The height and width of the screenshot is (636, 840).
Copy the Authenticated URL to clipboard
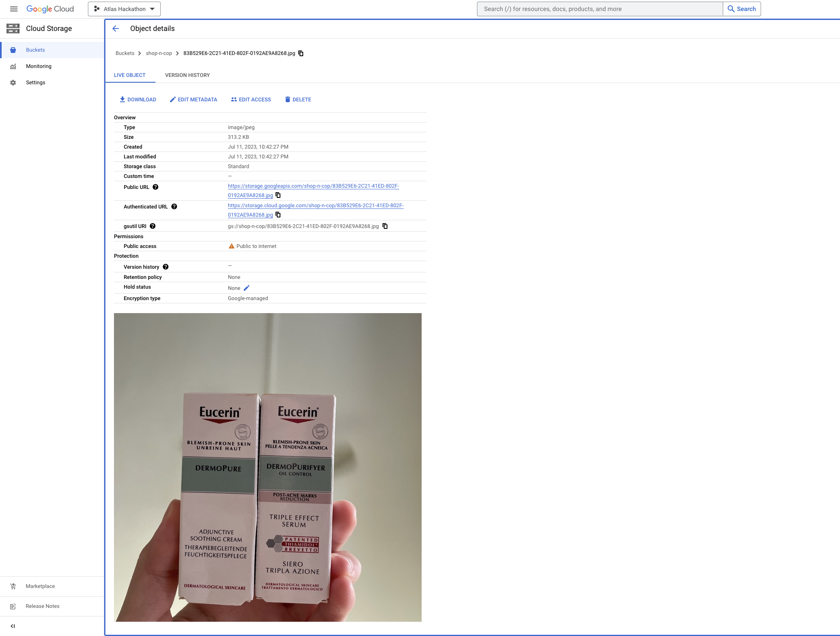coord(278,215)
